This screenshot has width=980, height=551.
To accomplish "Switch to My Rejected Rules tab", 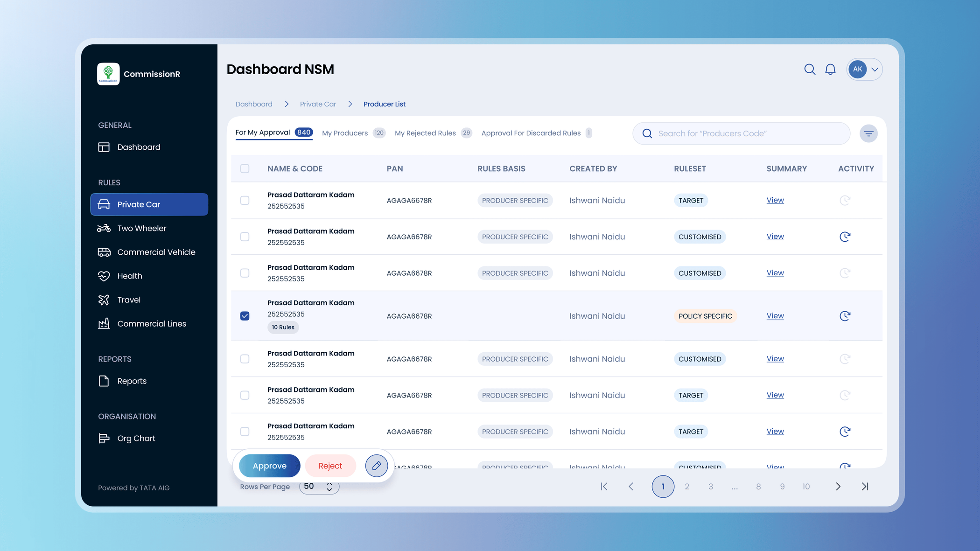I will click(433, 133).
